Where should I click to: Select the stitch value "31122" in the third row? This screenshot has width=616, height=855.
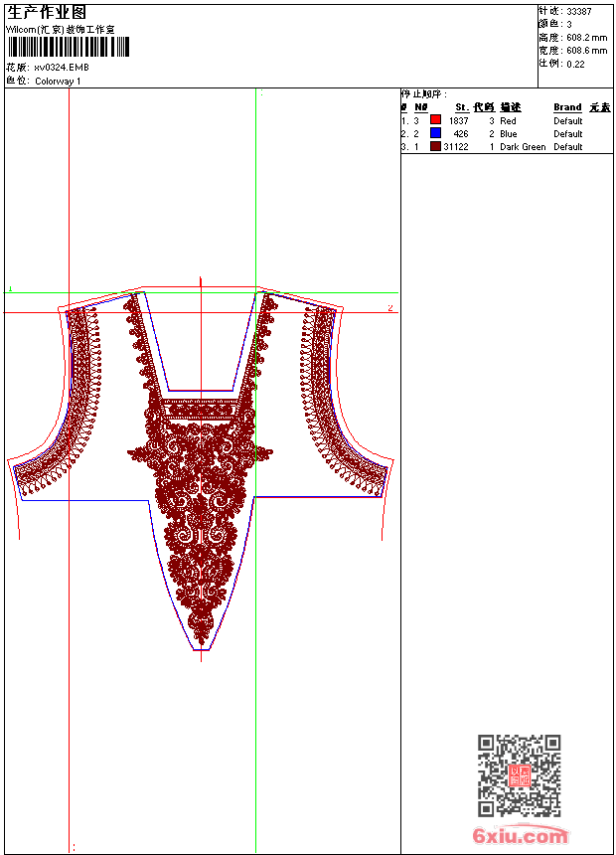click(456, 147)
